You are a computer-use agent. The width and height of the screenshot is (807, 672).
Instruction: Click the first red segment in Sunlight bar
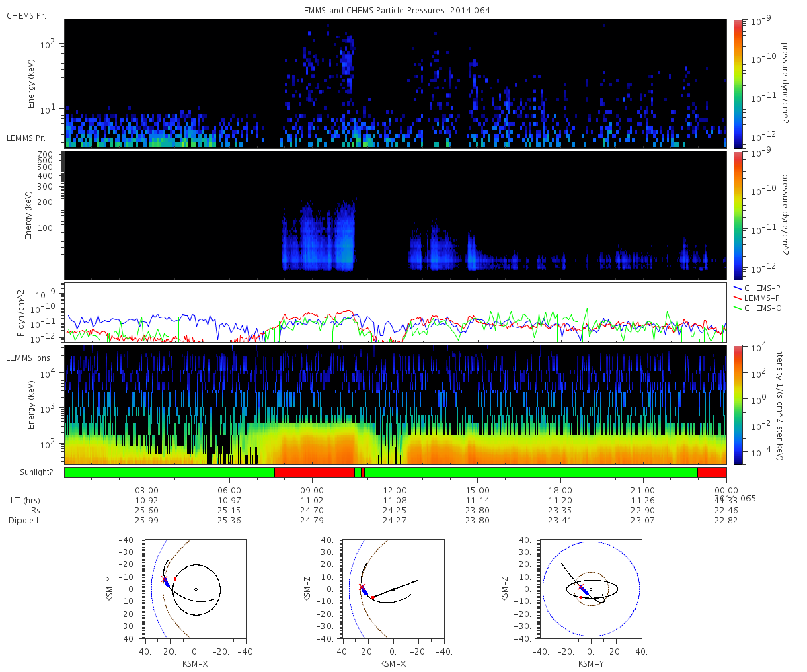click(315, 472)
